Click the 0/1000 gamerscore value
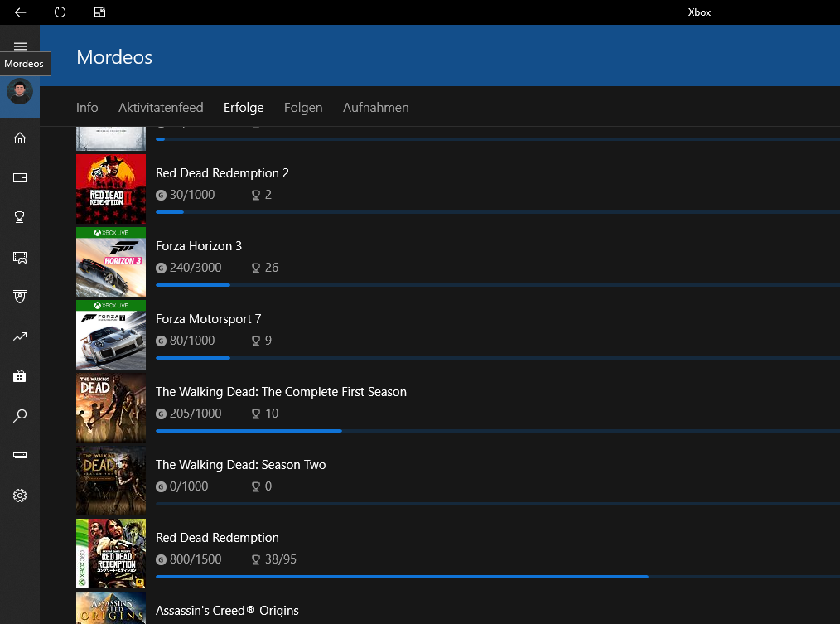Image resolution: width=840 pixels, height=624 pixels. pos(189,486)
